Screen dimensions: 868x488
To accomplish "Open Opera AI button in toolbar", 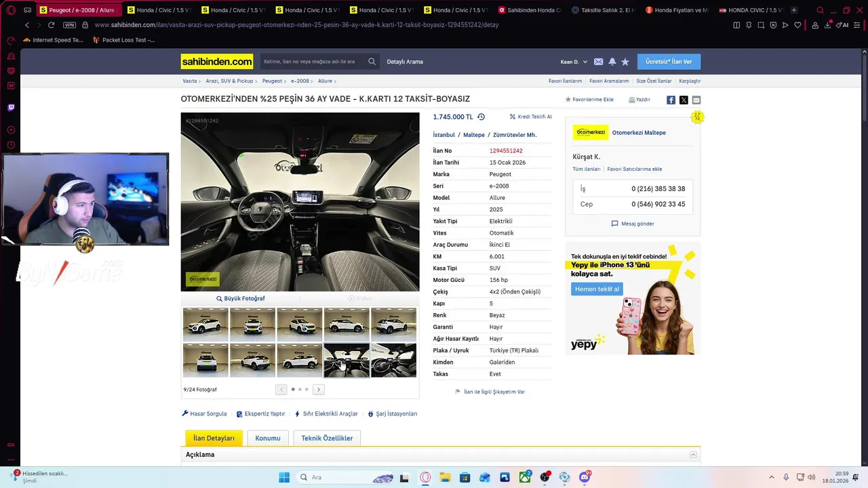I will 844,25.
